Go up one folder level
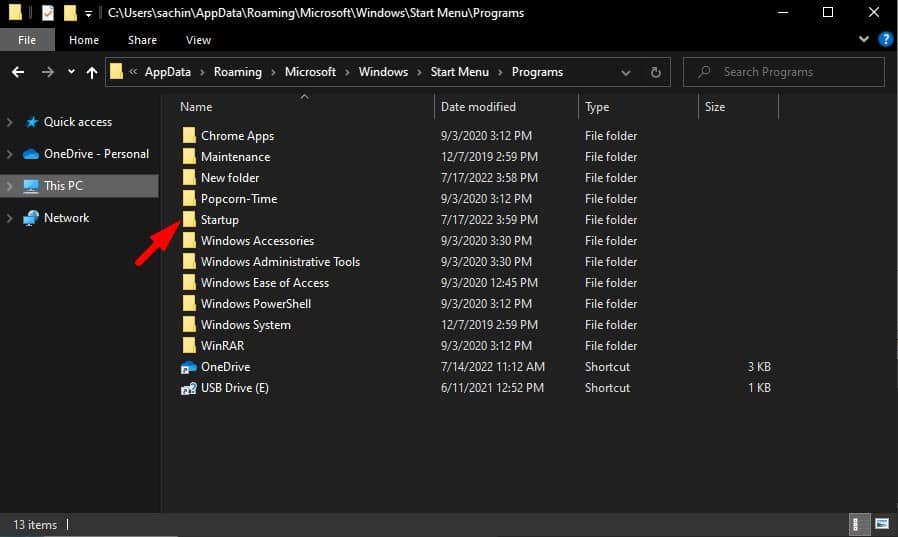Screen dimensions: 898x537 click(x=92, y=72)
